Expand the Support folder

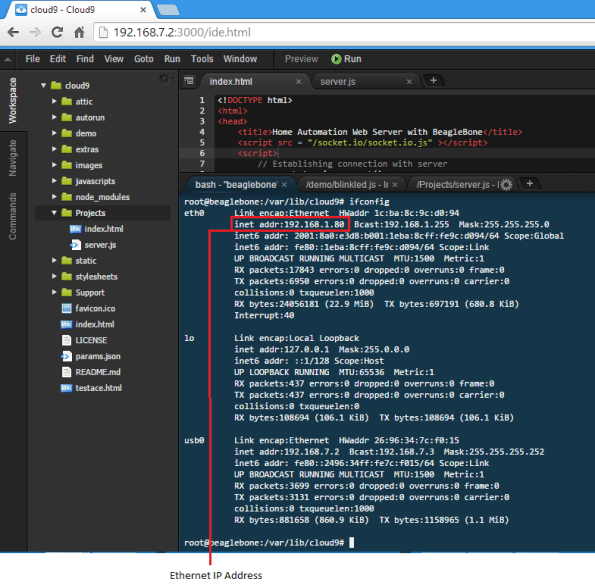54,292
